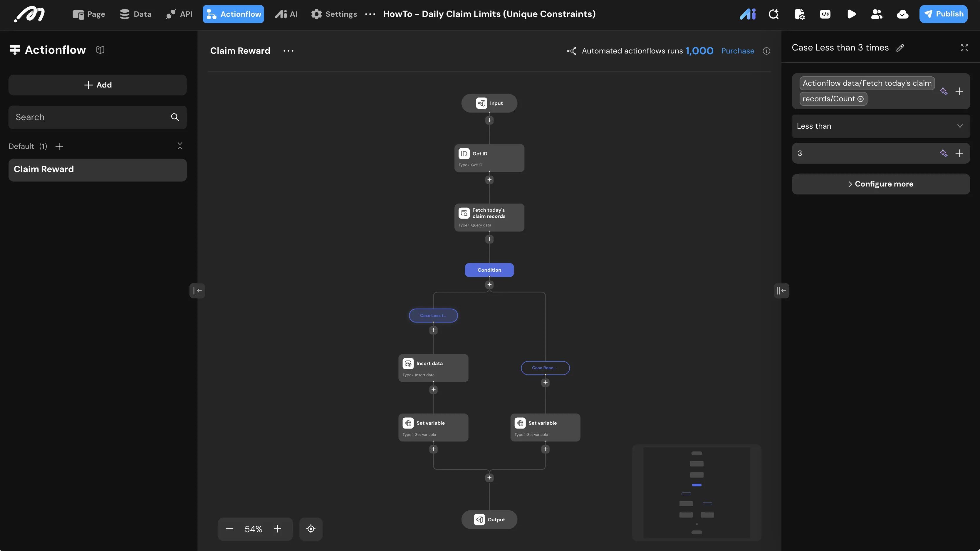Screen dimensions: 980x551
Task: Click the search magnifier icon
Action: tap(175, 117)
